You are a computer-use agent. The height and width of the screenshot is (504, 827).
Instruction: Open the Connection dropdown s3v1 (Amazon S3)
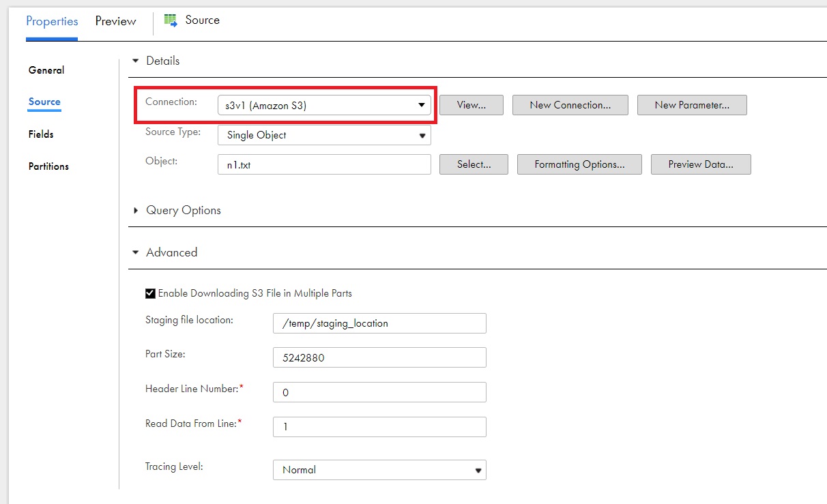[324, 105]
